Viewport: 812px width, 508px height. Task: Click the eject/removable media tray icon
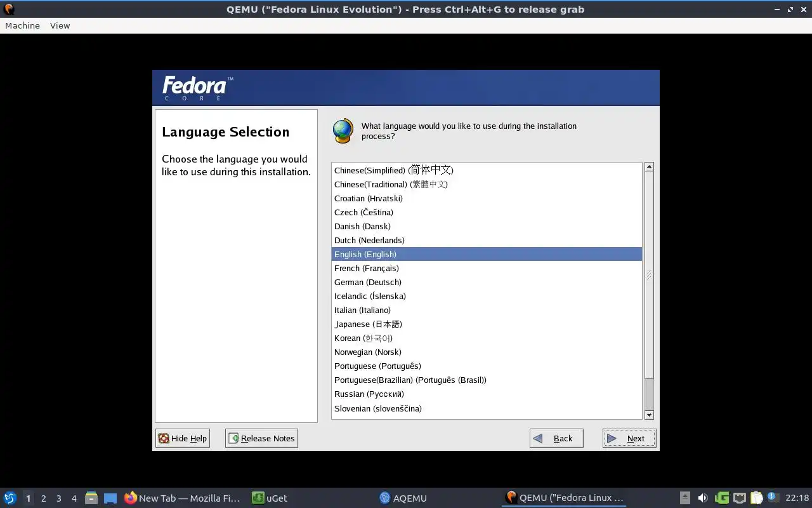click(685, 498)
